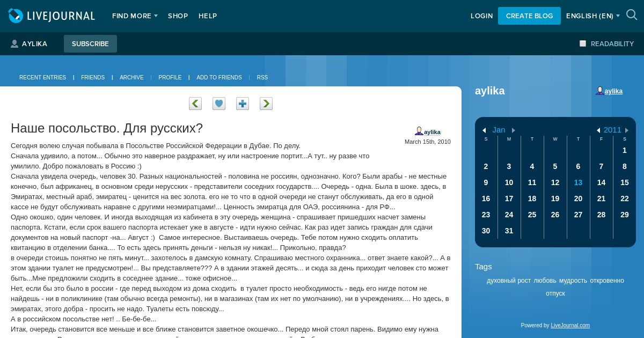Select calendar day 20
Screen dimensions: 644x338
tap(578, 199)
